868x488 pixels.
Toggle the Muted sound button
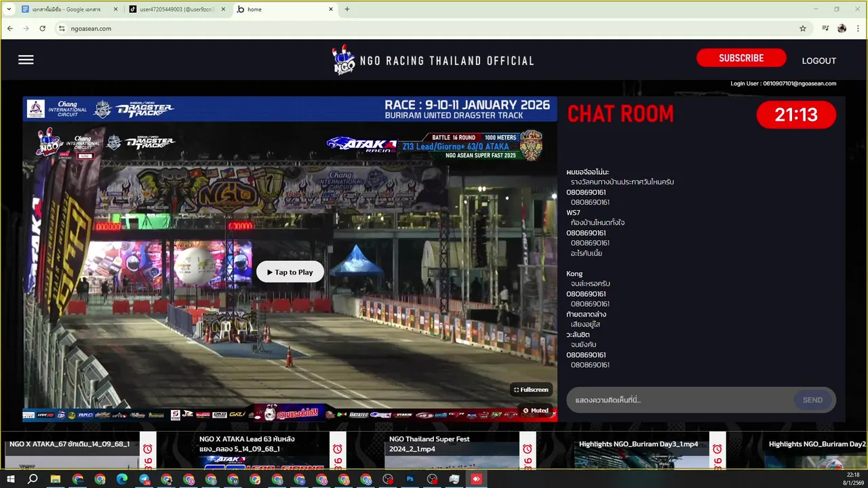click(x=535, y=410)
